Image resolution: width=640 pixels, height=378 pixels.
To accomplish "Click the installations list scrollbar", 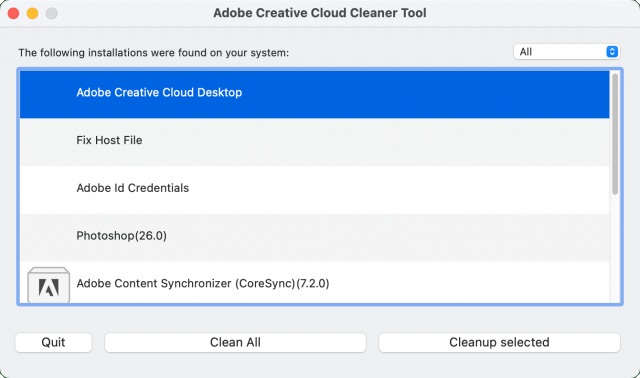I will 615,134.
